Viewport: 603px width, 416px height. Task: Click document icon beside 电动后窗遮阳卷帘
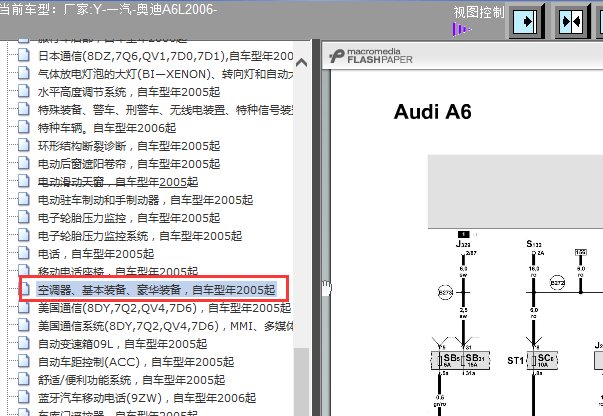23,163
